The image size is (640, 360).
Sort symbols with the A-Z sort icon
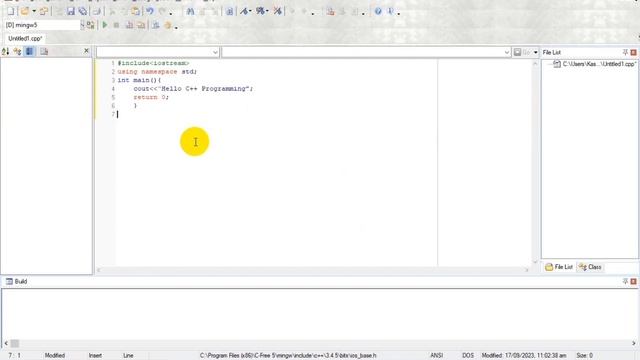[6, 51]
